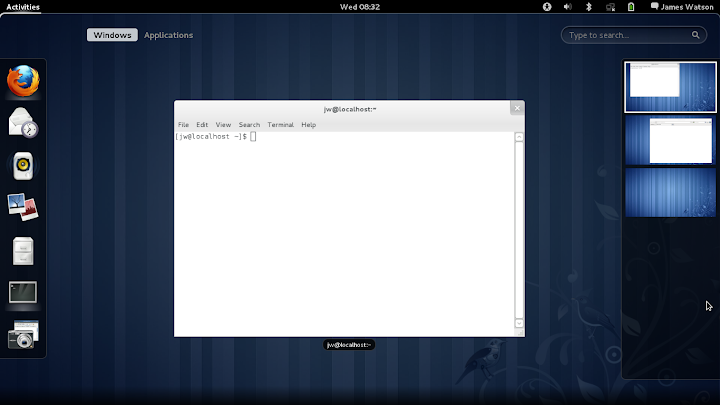Open the terminal Search menu
This screenshot has height=405, width=720.
pyautogui.click(x=249, y=124)
